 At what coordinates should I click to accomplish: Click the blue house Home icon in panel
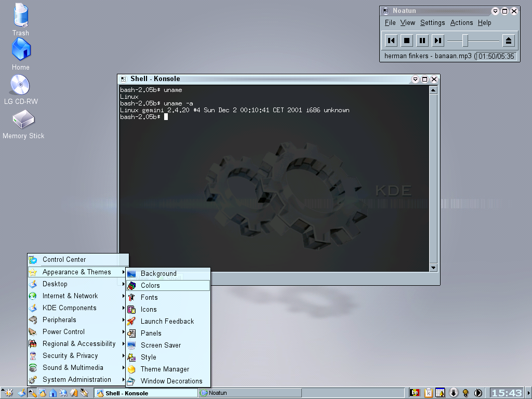pyautogui.click(x=53, y=393)
